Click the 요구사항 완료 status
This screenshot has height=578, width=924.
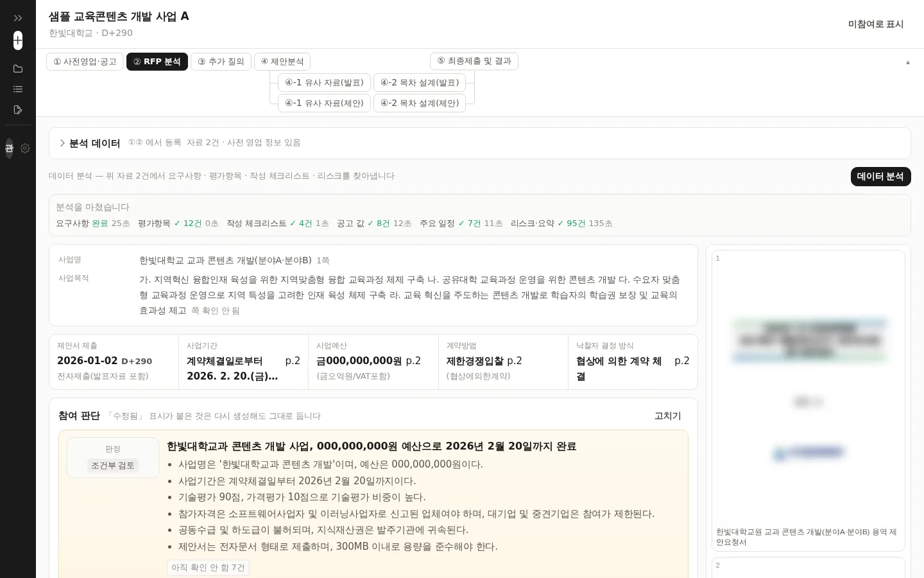[x=93, y=223]
